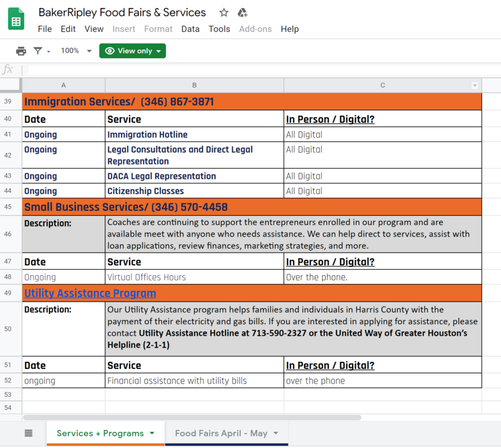Screen dimensions: 501x448
Task: Expand the filter views dropdown arrow
Action: (49, 51)
